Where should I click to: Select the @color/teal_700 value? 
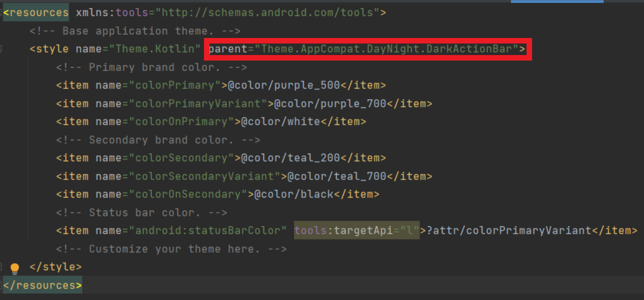tap(337, 176)
